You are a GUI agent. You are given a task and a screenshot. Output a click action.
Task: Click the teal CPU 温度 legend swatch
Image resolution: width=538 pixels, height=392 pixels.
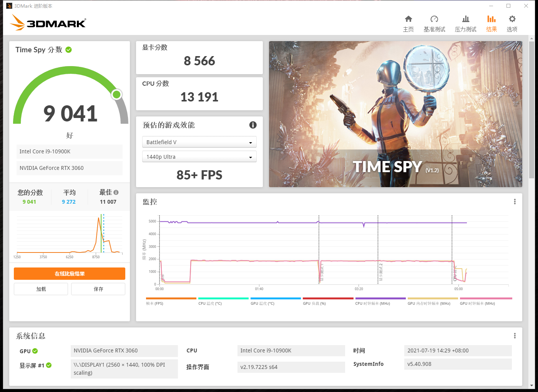(x=223, y=298)
